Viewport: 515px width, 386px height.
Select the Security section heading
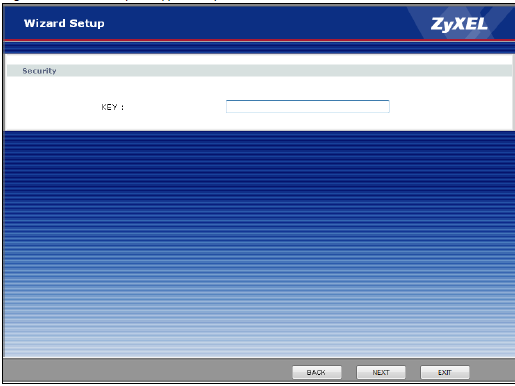click(x=39, y=71)
